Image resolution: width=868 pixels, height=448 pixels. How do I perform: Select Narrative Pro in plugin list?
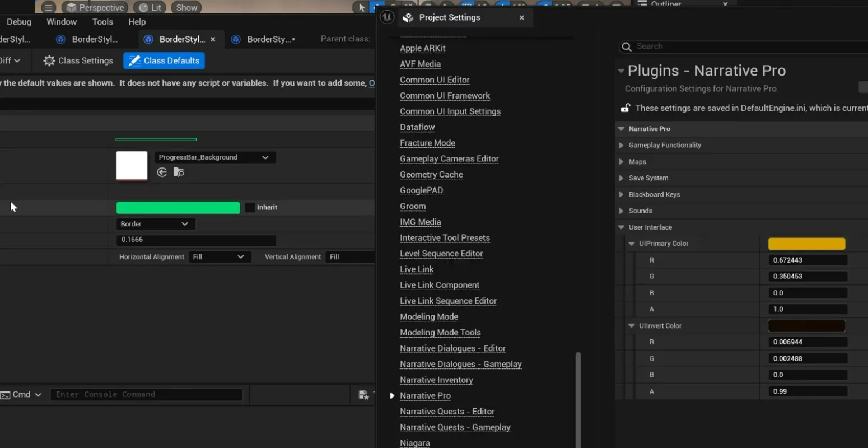(x=425, y=396)
